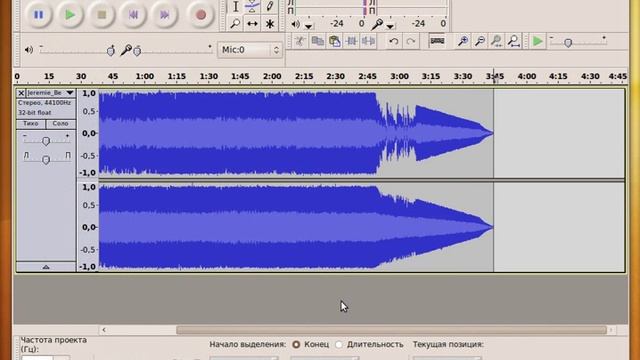This screenshot has width=640, height=360.
Task: Fit selection in window zoom icon
Action: tap(497, 41)
